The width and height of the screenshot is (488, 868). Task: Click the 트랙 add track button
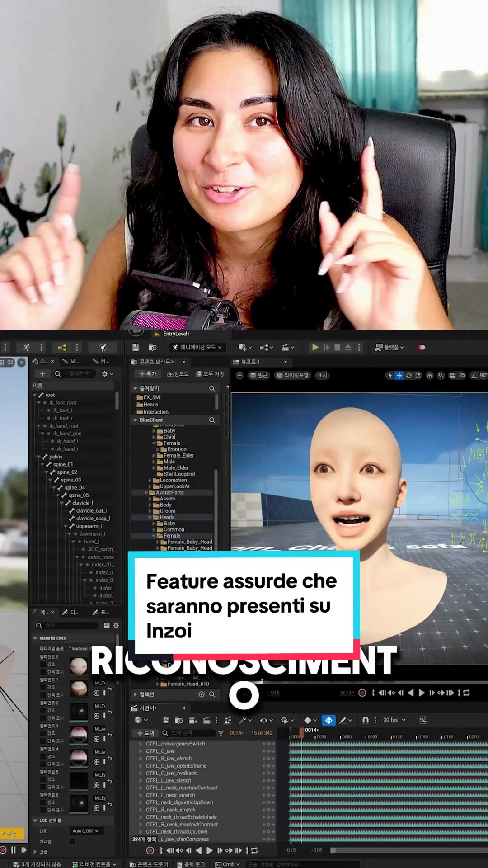(145, 733)
